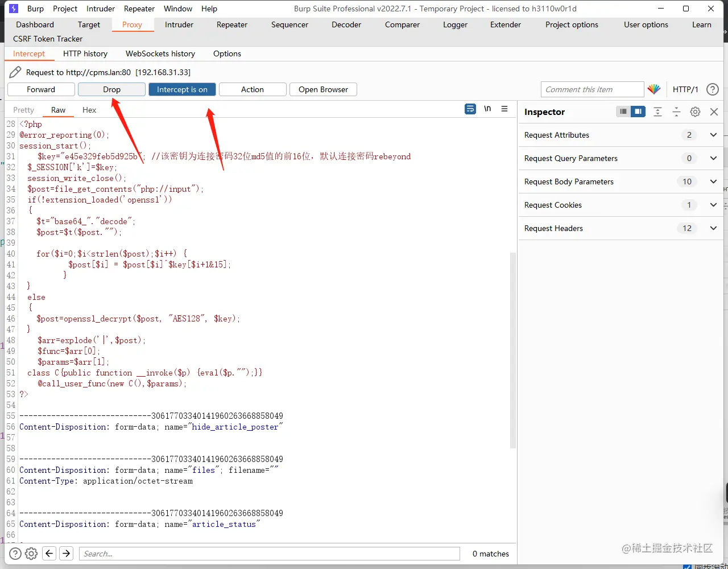The width and height of the screenshot is (728, 569).
Task: Open Inspector settings gear icon
Action: coord(695,112)
